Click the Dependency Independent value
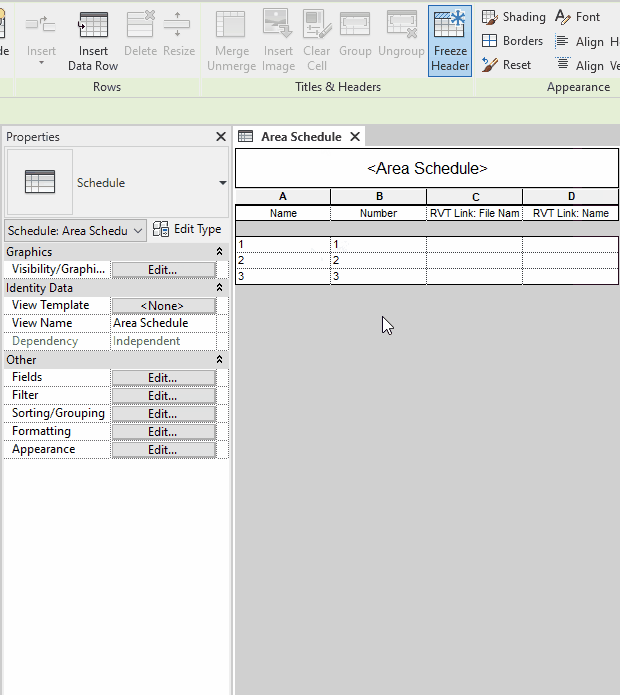 (x=163, y=341)
